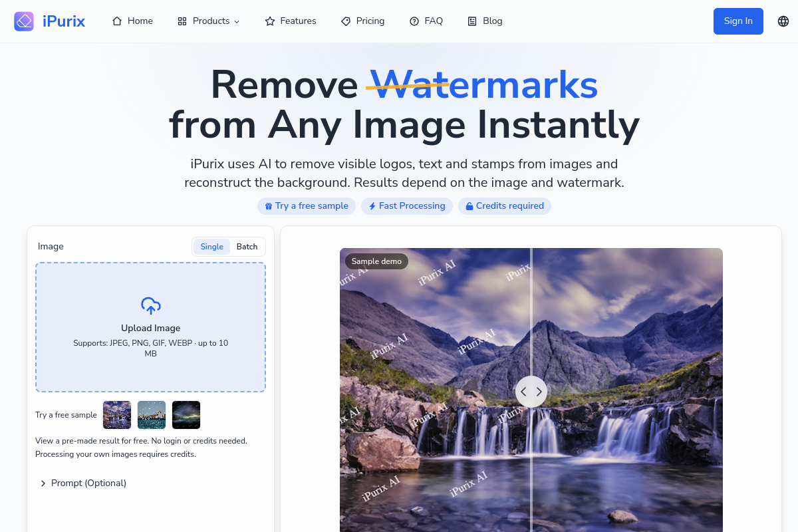Go to the Home page
798x532 pixels.
[133, 21]
